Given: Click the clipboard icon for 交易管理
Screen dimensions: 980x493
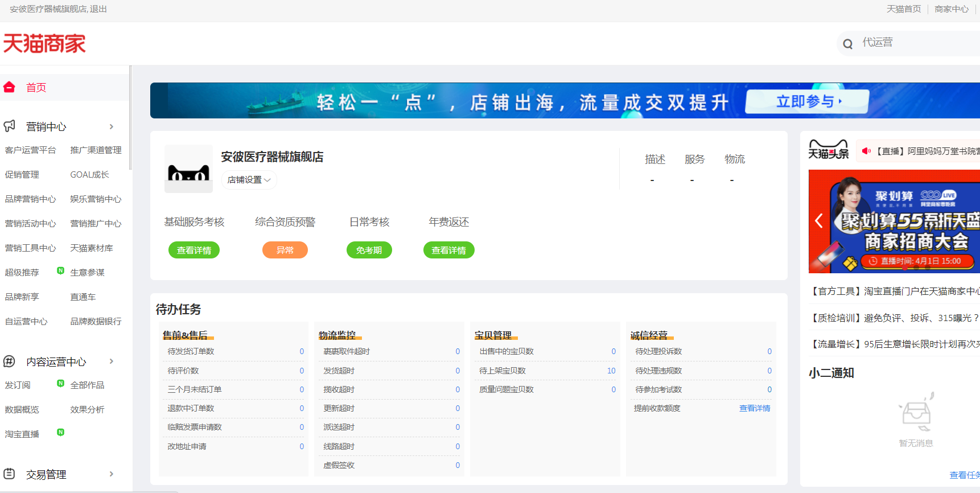Looking at the screenshot, I should [x=9, y=474].
